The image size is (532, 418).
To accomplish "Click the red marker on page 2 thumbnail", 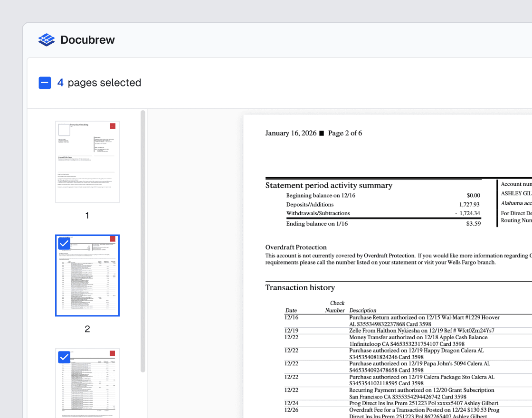I will (113, 239).
